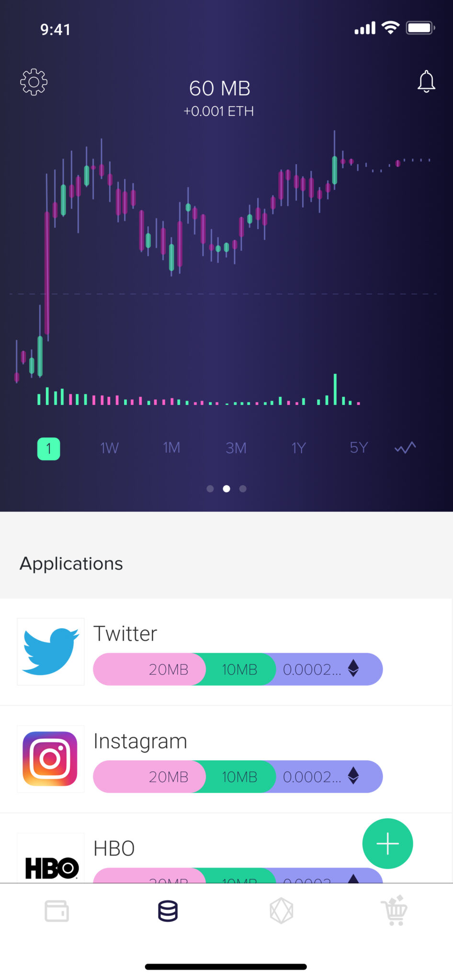Tap the Instagram app logo
This screenshot has width=453, height=980.
click(x=51, y=759)
